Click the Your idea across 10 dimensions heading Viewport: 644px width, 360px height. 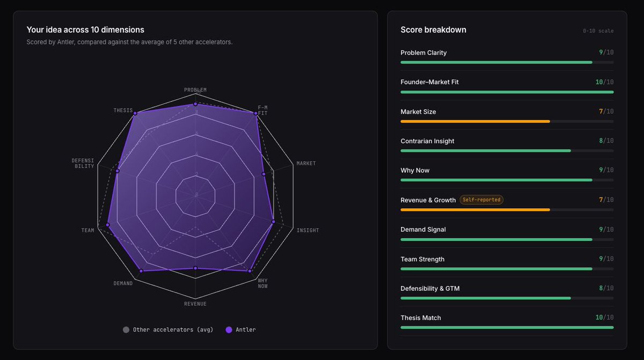85,30
